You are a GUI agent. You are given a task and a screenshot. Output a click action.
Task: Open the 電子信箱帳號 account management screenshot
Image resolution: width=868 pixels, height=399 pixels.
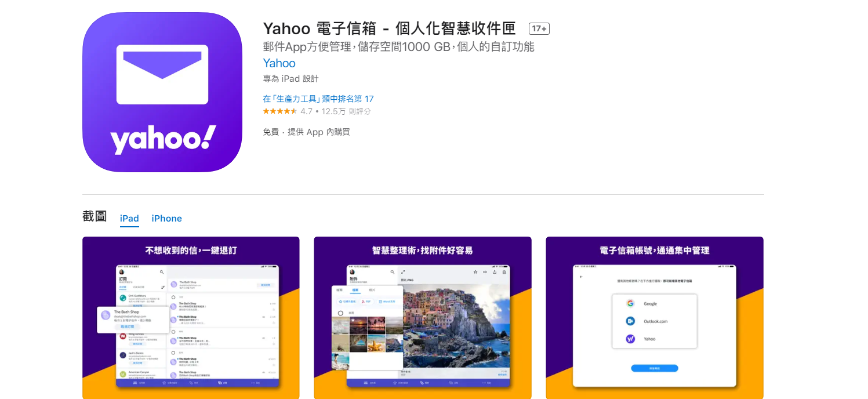pyautogui.click(x=655, y=318)
